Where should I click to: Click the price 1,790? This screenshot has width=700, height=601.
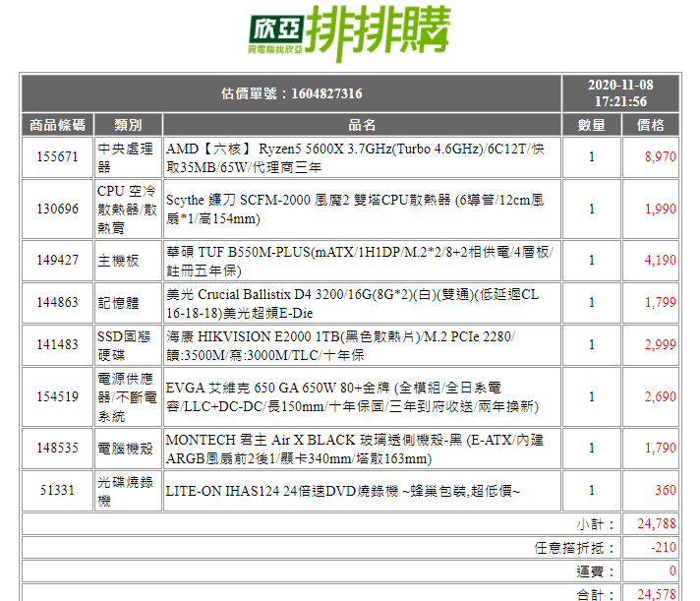(661, 448)
